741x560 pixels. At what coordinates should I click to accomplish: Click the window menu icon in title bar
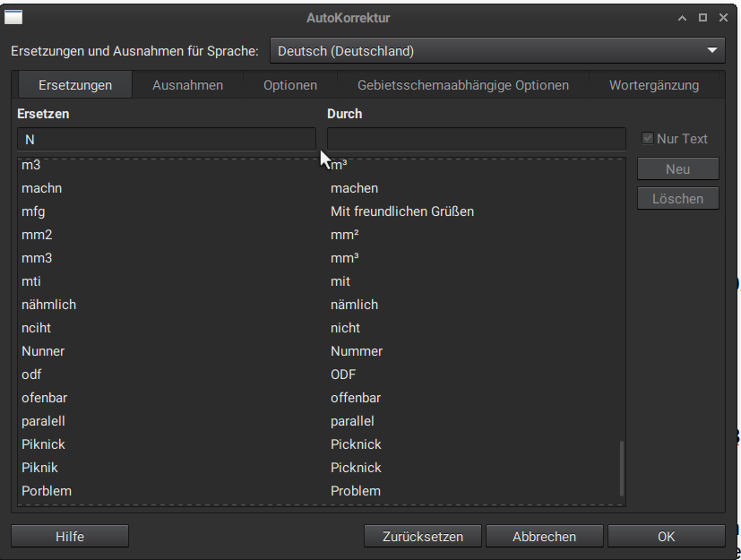(x=13, y=18)
